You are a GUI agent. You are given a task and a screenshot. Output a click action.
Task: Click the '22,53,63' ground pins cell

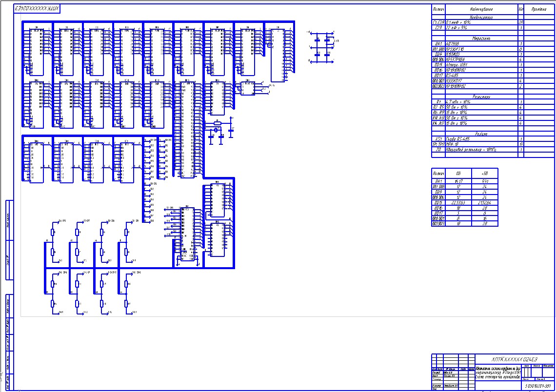(x=458, y=202)
